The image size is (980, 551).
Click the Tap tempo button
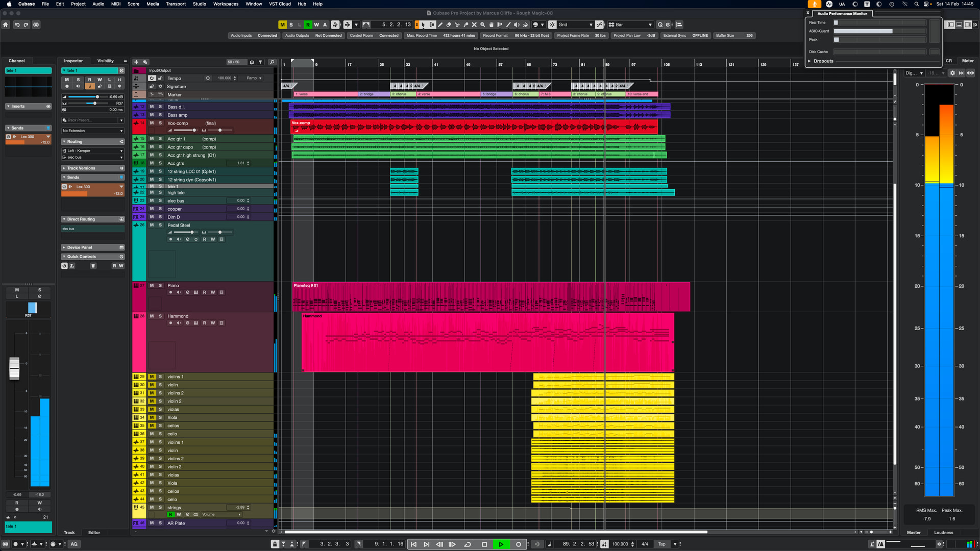tap(661, 544)
